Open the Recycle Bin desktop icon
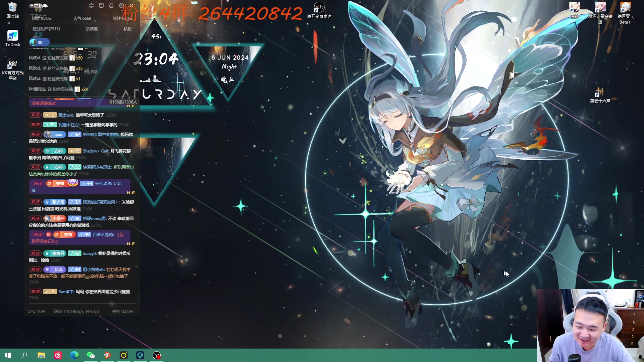The width and height of the screenshot is (644, 362). coord(12,10)
